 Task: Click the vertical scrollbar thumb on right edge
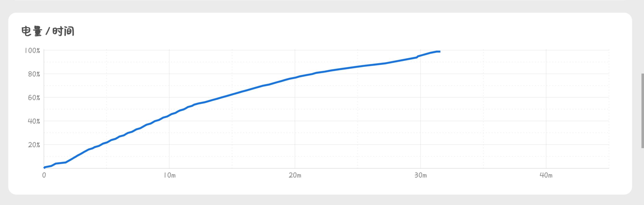(643, 111)
